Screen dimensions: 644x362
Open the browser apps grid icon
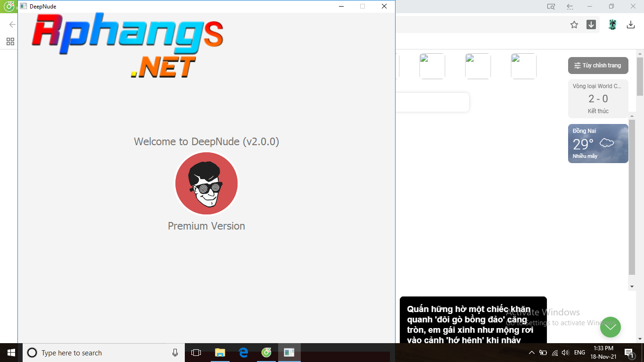coord(10,41)
